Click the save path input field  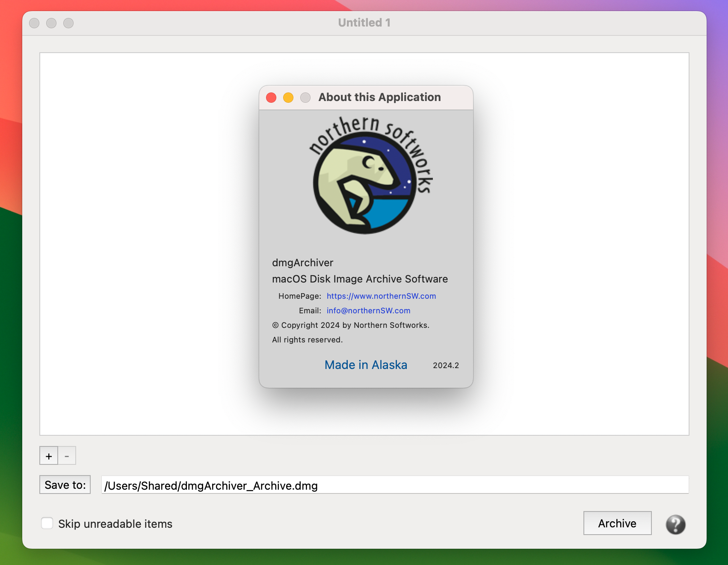395,485
